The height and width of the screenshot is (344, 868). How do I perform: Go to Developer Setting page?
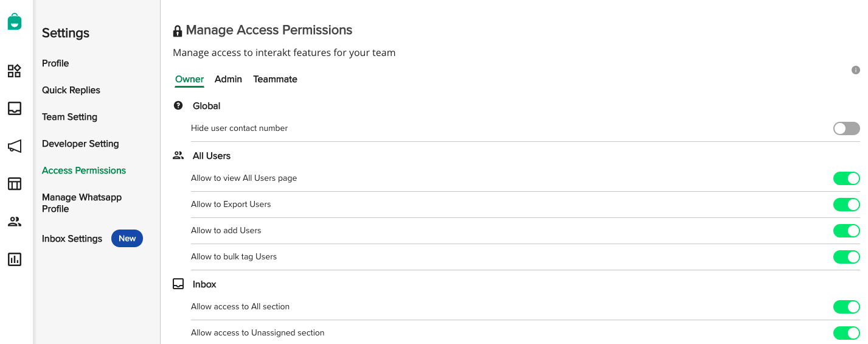[80, 144]
